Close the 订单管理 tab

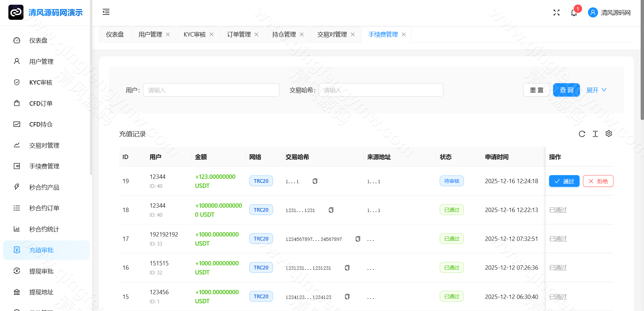coord(256,34)
